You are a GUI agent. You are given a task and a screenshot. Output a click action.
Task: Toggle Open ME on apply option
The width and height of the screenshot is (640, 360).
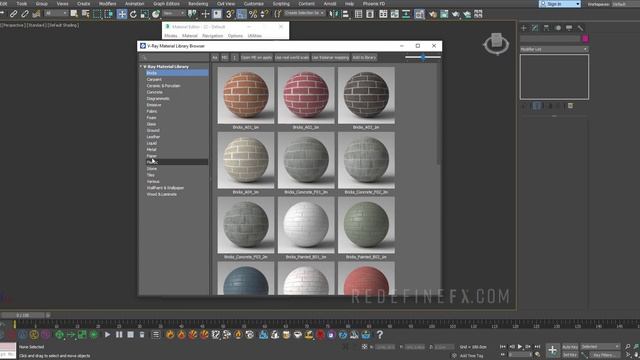point(256,58)
